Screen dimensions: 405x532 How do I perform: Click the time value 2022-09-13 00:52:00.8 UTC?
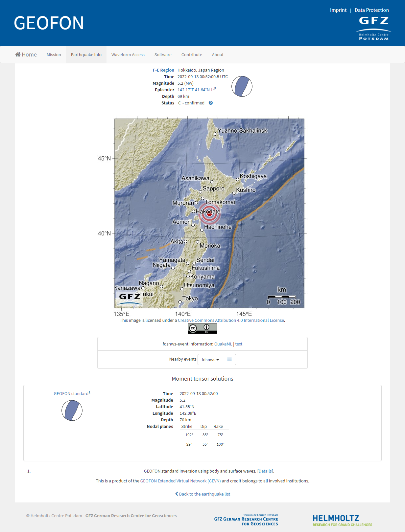[202, 77]
